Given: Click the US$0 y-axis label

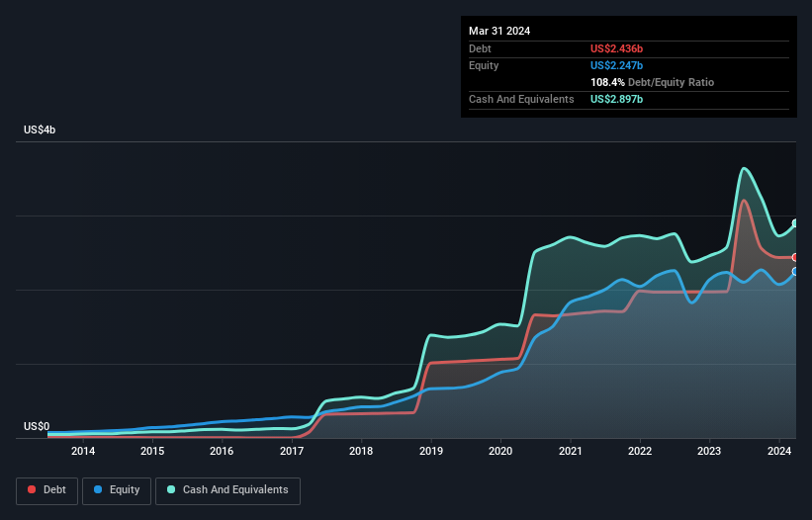Looking at the screenshot, I should 37,426.
